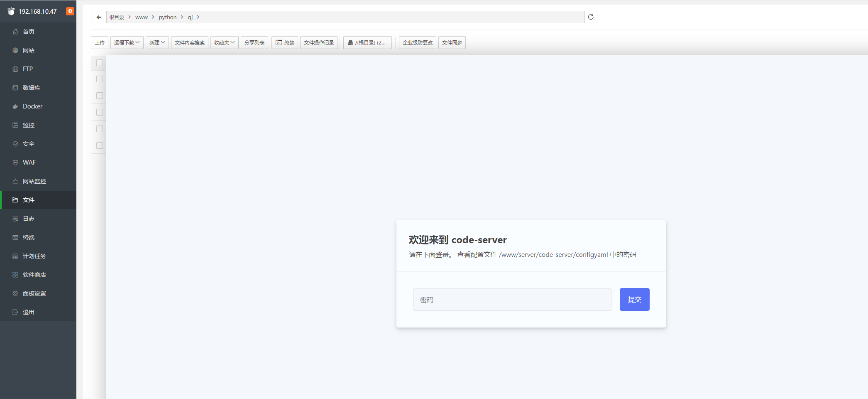
Task: Click the globe icon beside 网站
Action: point(15,50)
